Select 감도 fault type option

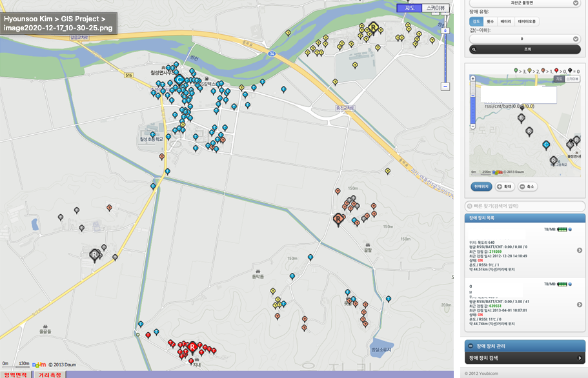476,21
